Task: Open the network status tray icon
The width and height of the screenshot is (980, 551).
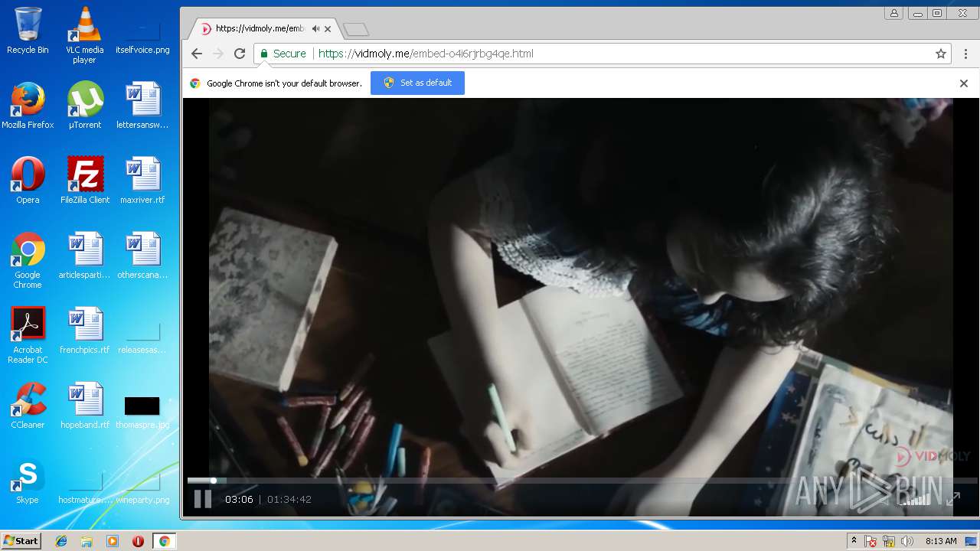Action: tap(889, 541)
